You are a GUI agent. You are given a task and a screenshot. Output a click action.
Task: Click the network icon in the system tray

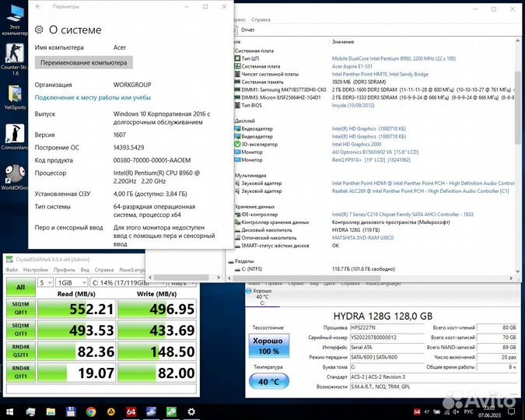(446, 411)
